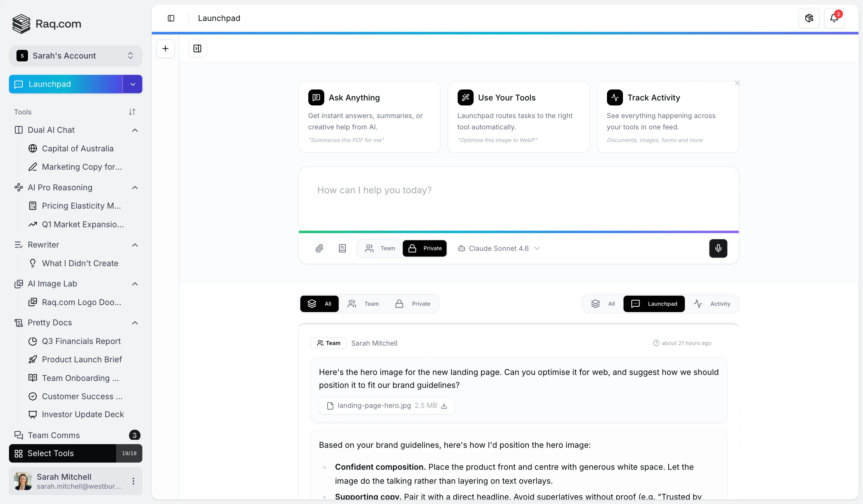Collapse the Pretty Docs section
The width and height of the screenshot is (863, 504).
tap(135, 323)
